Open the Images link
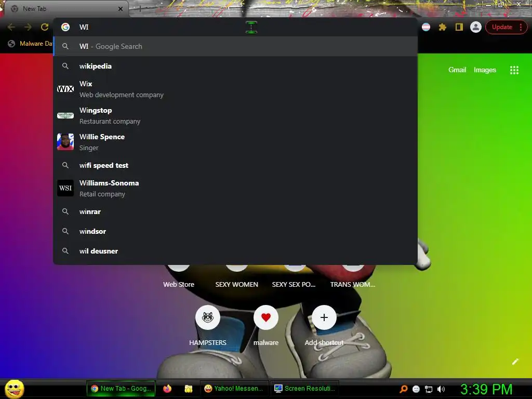The width and height of the screenshot is (532, 399). tap(485, 70)
